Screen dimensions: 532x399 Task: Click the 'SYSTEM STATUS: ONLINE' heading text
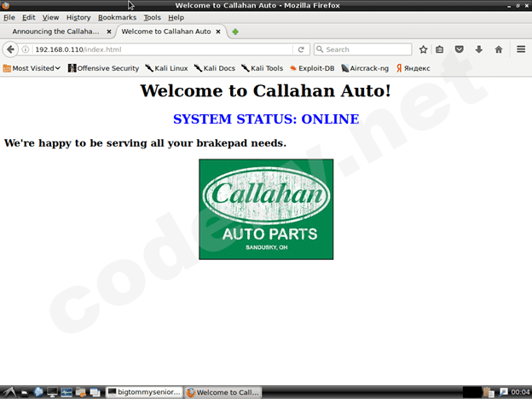tap(266, 119)
